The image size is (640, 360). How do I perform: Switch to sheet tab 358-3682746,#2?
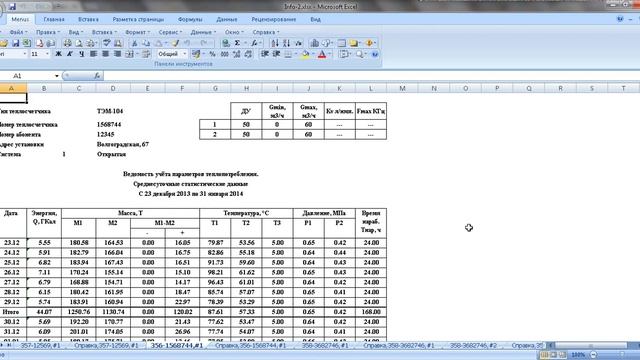473,345
